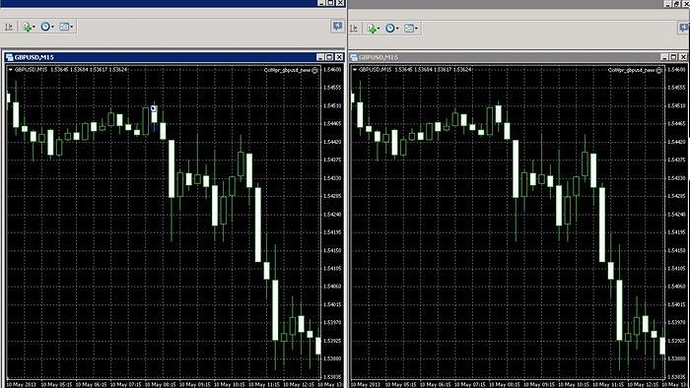Open the chat bubble icon in active terminal
This screenshot has width=690, height=388.
(x=337, y=26)
